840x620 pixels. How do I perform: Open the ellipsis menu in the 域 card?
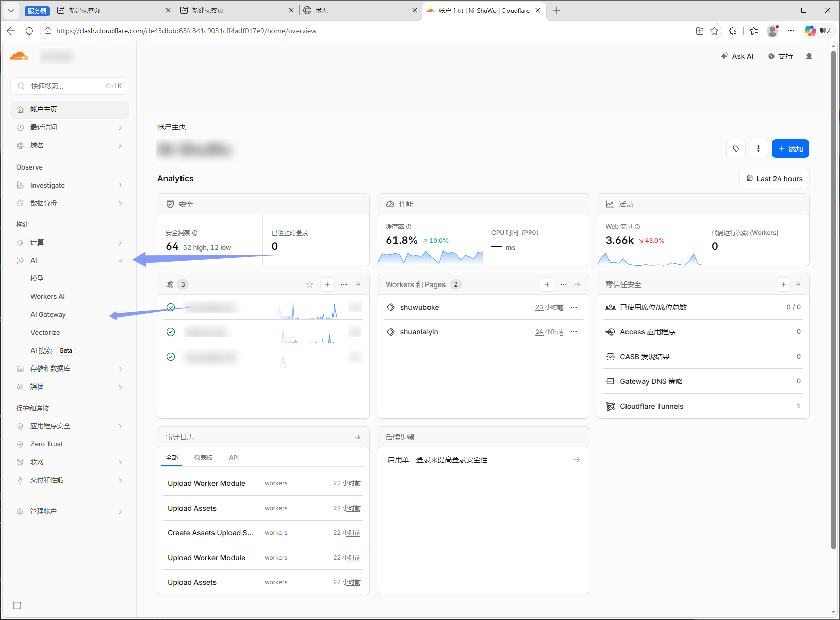click(x=344, y=284)
